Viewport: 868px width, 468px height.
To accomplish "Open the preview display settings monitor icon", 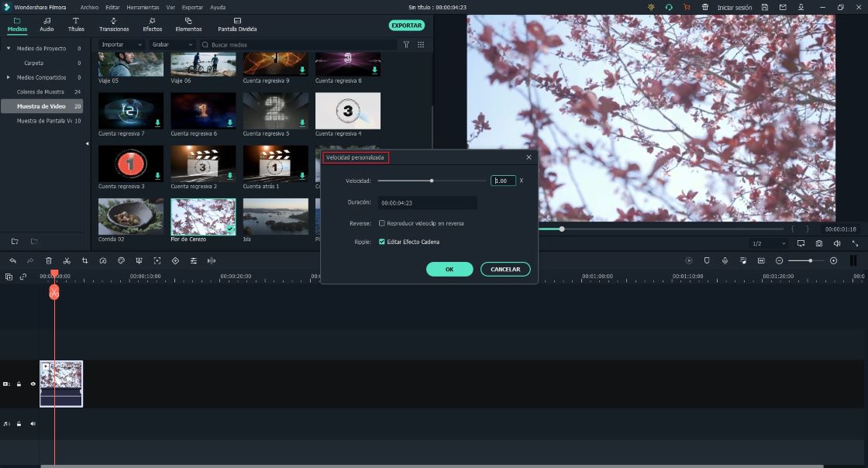I will (x=801, y=243).
